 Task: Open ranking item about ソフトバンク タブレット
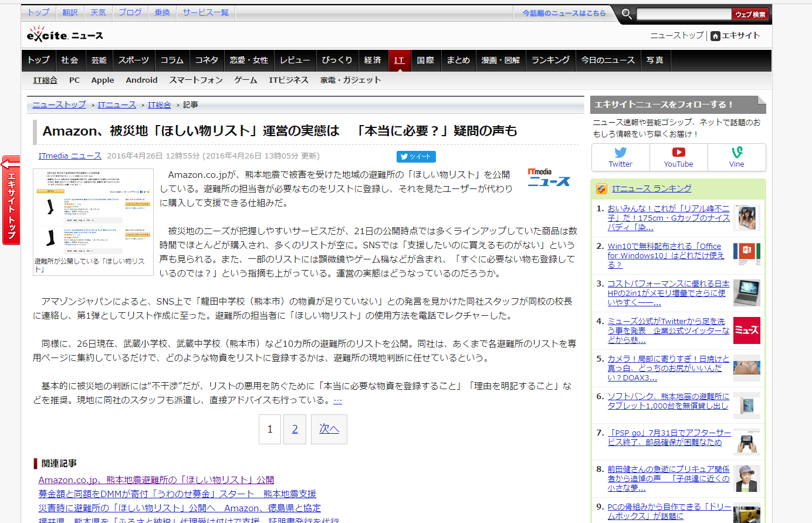[668, 401]
